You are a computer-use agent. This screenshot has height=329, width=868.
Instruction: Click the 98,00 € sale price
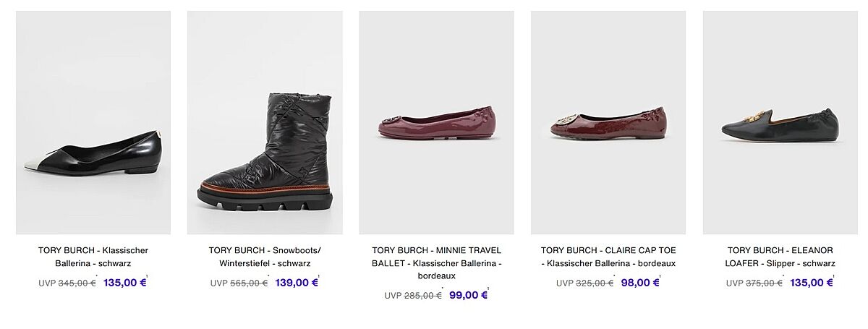click(639, 283)
